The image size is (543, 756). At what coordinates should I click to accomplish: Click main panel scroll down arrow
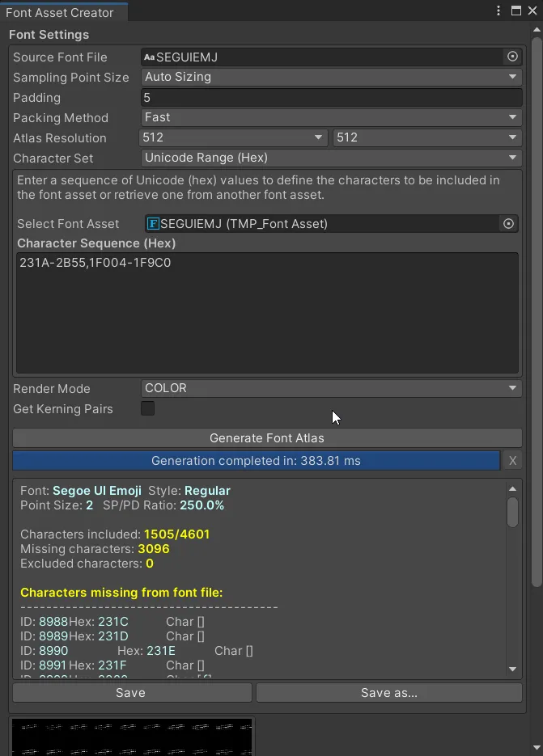click(537, 748)
